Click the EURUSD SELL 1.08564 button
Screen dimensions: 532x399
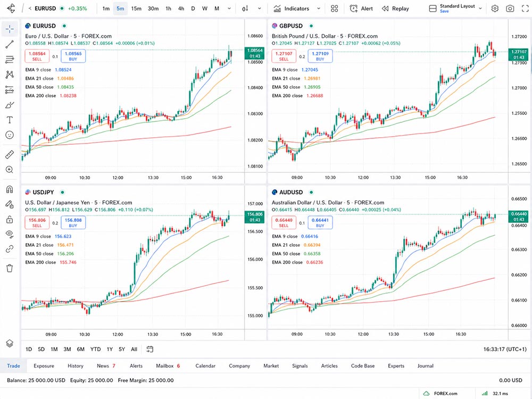[x=37, y=56]
